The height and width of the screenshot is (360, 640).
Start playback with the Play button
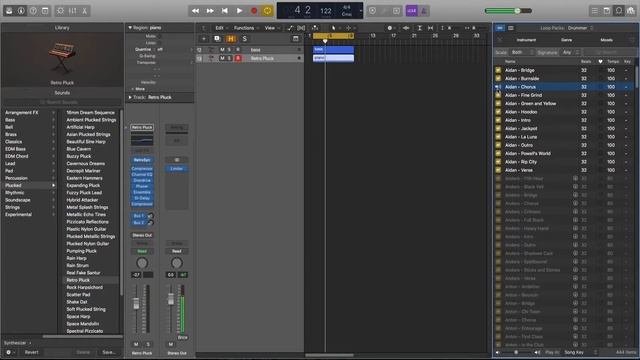tap(240, 11)
